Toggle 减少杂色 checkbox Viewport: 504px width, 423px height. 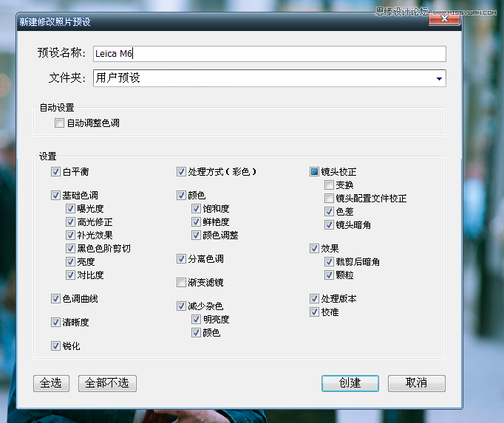[181, 306]
